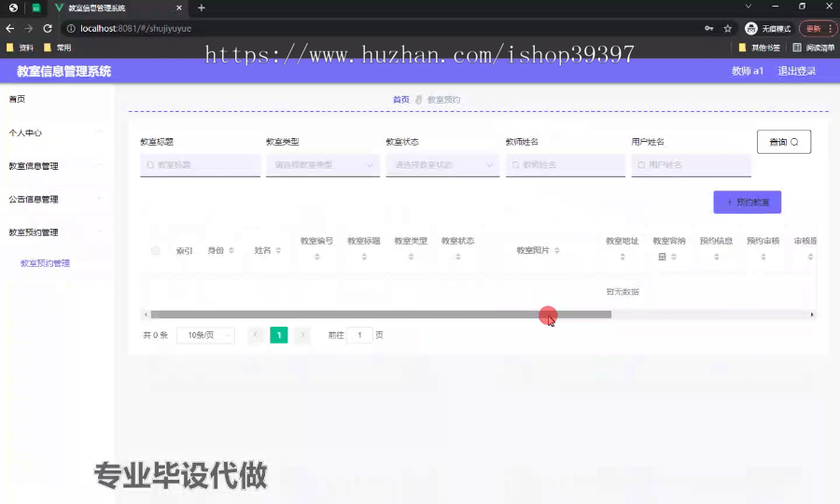The image size is (840, 504).
Task: Click the browser forward arrow
Action: click(28, 28)
